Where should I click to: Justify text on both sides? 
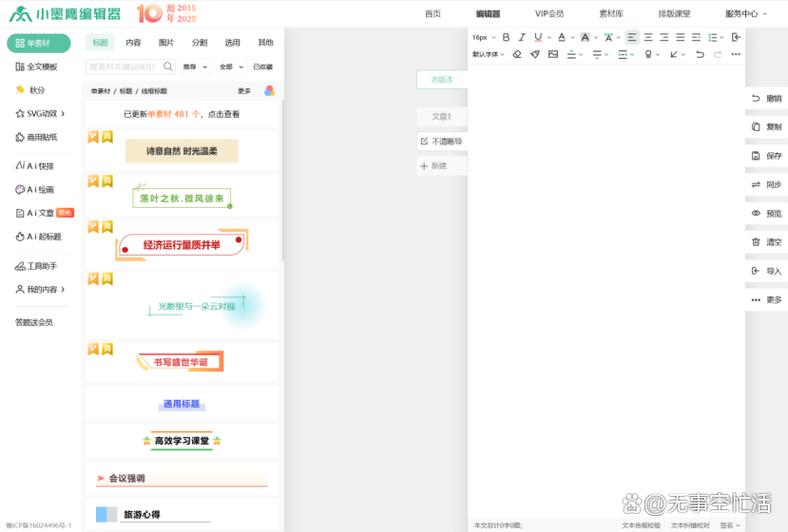pos(680,37)
